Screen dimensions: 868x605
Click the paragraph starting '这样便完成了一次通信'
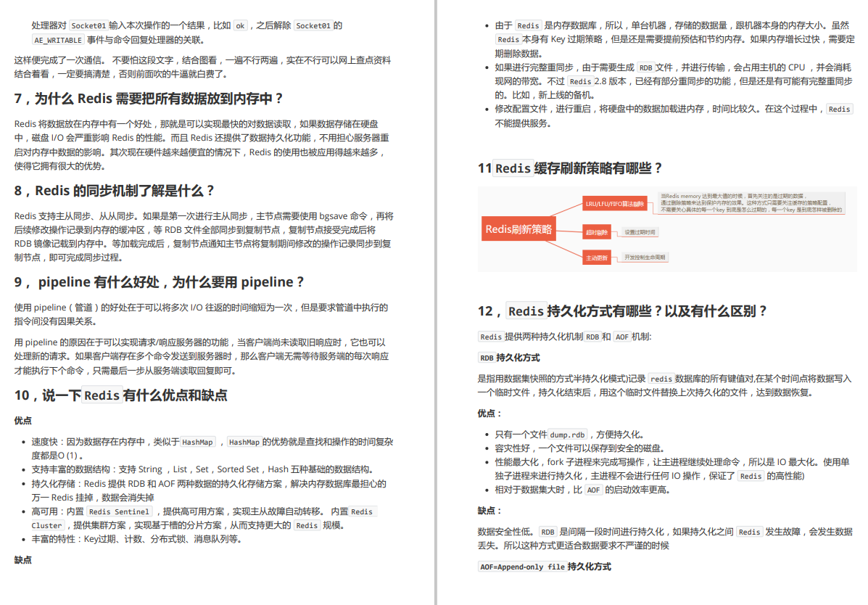(202, 67)
